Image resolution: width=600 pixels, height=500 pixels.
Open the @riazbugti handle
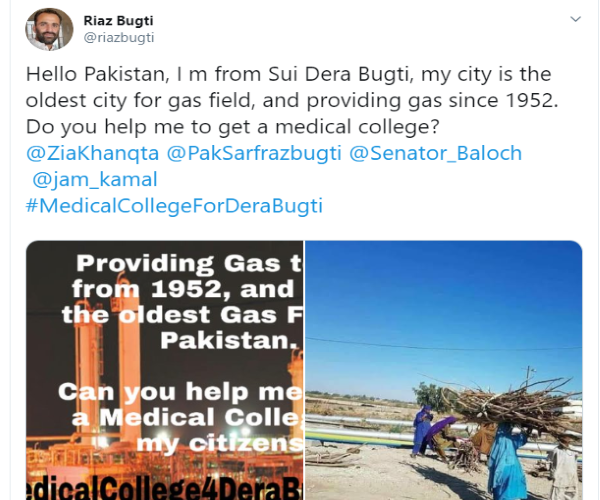click(119, 37)
